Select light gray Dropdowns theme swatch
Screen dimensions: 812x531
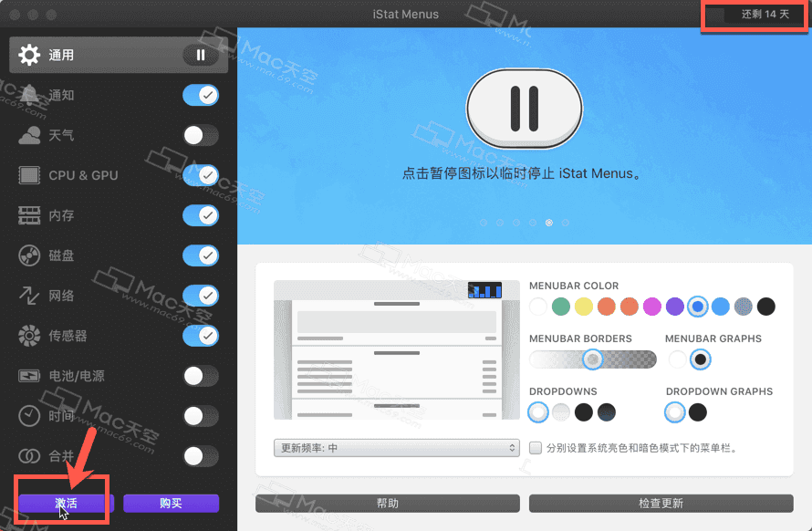561,412
